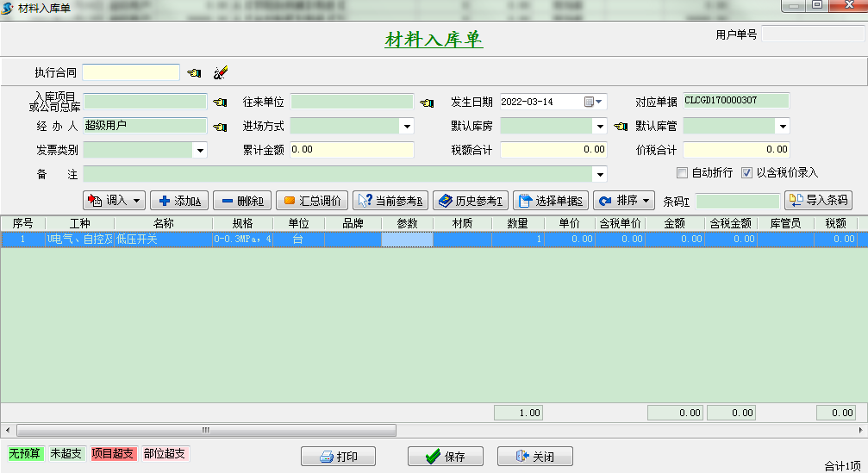Click the pencil edit icon beside 执行合同
Viewport: 868px width, 473px height.
tap(220, 73)
